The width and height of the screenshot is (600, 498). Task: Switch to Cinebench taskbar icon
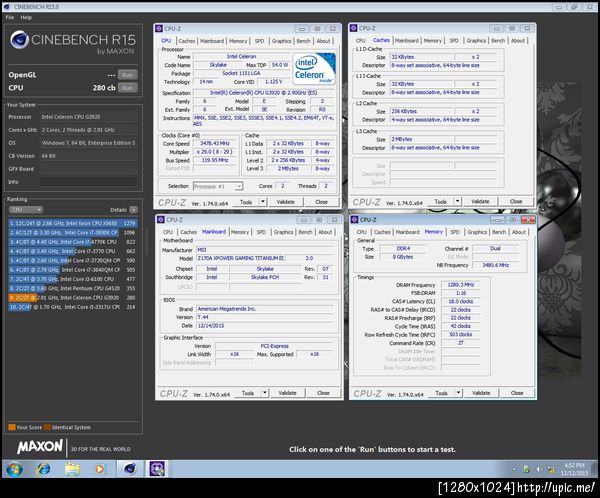(x=130, y=469)
